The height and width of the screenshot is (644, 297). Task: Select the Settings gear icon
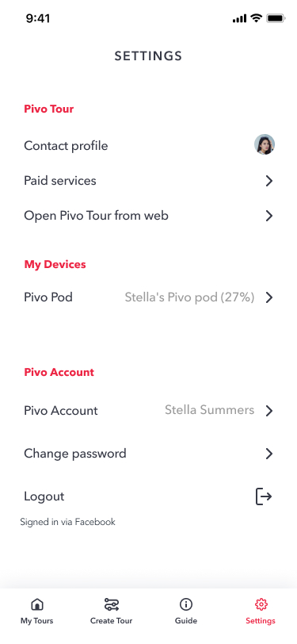point(261,604)
